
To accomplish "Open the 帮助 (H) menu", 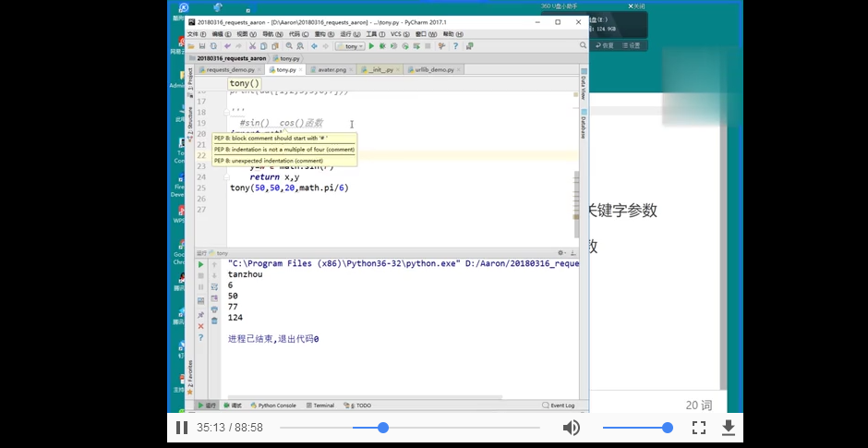I will 452,34.
